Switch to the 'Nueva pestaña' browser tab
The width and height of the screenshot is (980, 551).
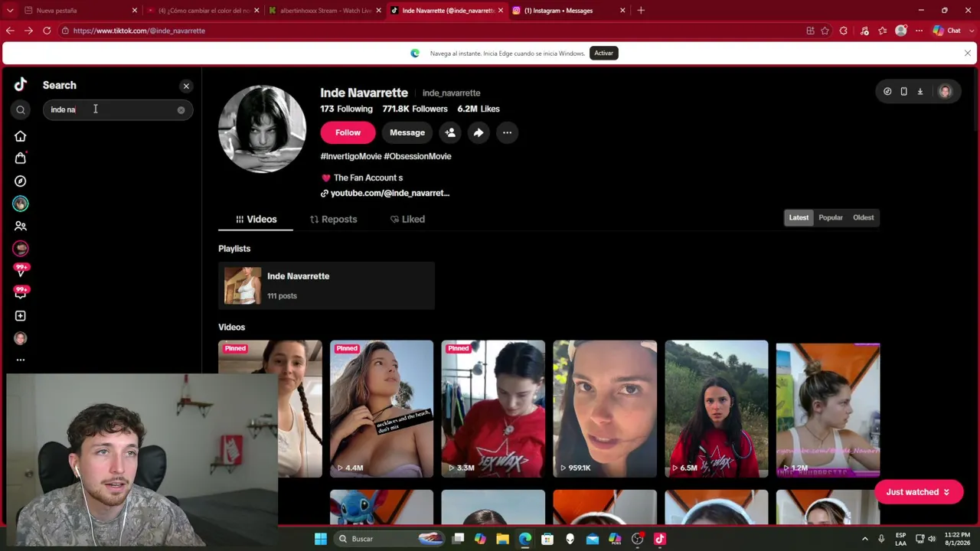(81, 11)
